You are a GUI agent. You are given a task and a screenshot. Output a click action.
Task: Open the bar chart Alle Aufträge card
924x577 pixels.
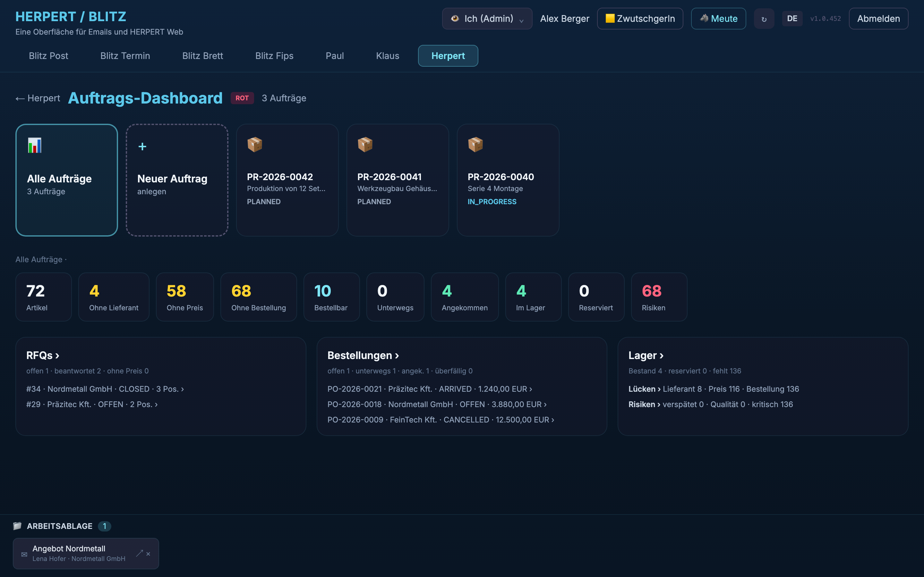click(66, 180)
